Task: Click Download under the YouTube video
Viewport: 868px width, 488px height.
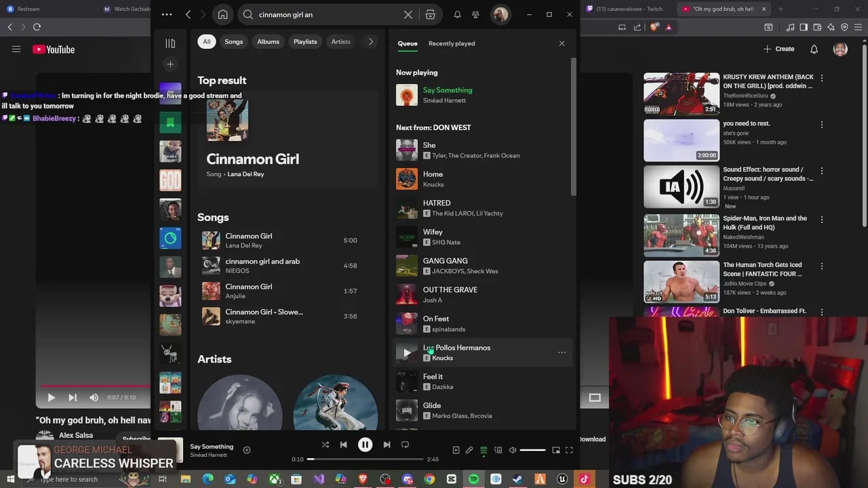Action: coord(592,439)
